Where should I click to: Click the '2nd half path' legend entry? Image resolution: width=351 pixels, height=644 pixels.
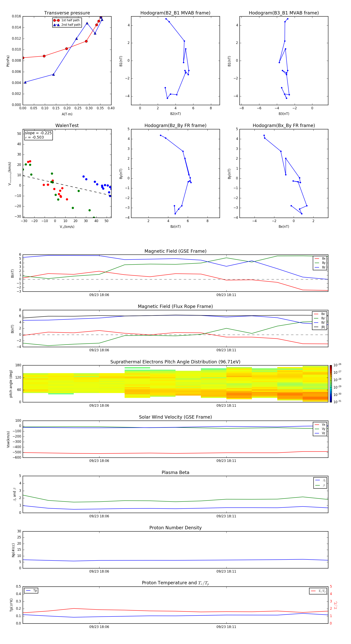click(67, 25)
